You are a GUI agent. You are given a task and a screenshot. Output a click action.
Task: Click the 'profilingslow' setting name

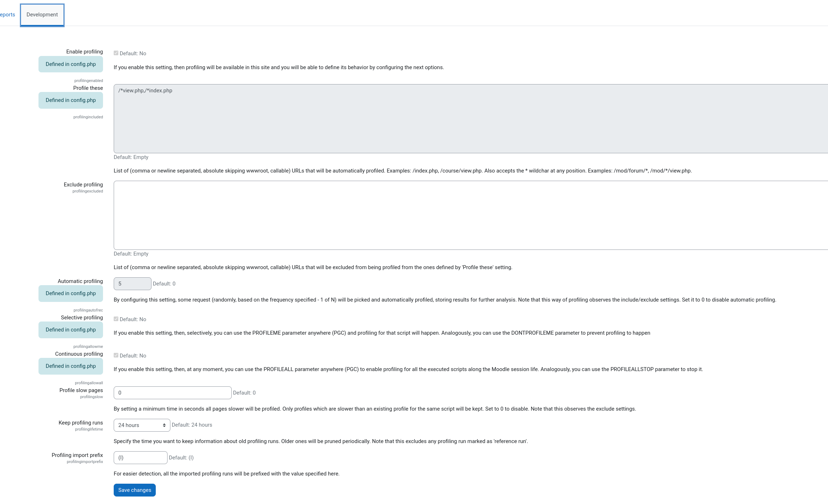pos(92,397)
